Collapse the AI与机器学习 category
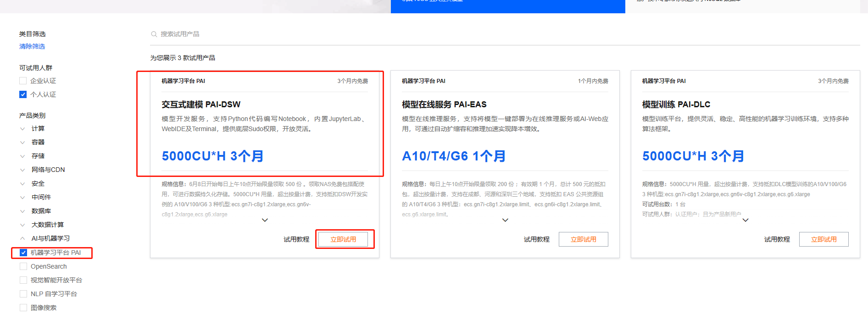The width and height of the screenshot is (868, 314). tap(22, 238)
